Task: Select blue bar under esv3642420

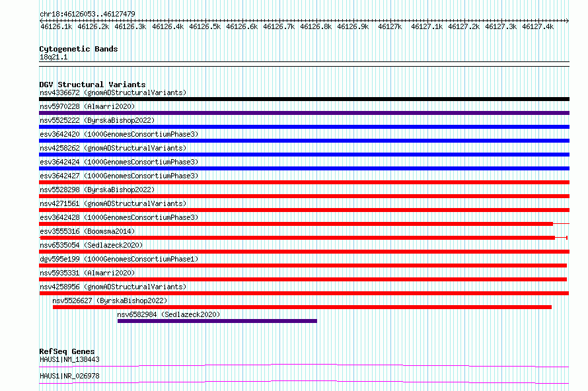Action: 304,141
